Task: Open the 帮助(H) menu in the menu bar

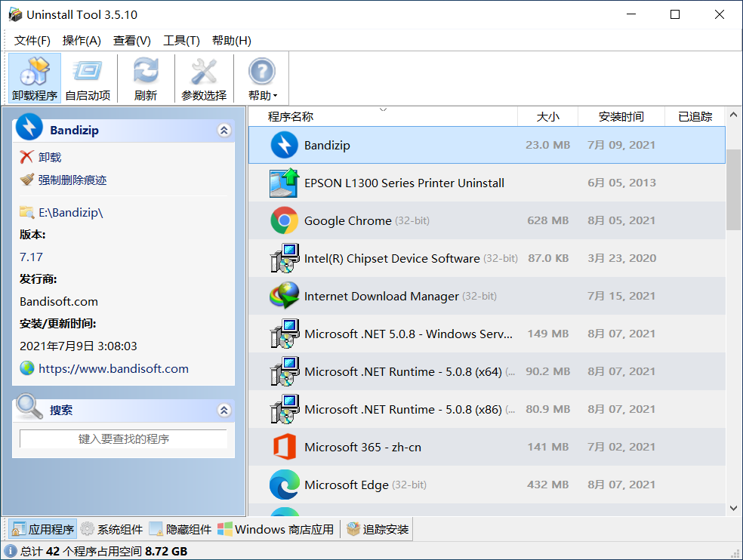Action: click(231, 41)
